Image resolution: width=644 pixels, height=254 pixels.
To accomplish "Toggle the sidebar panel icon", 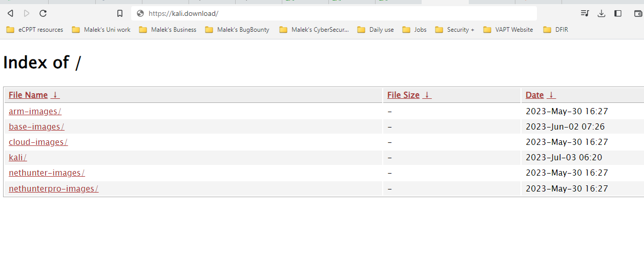I will coord(618,13).
